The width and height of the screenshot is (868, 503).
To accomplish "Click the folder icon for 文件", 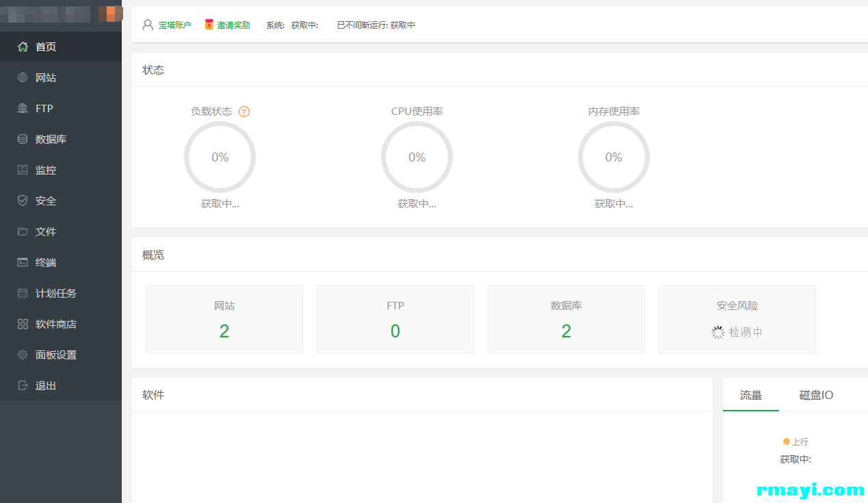I will click(23, 232).
